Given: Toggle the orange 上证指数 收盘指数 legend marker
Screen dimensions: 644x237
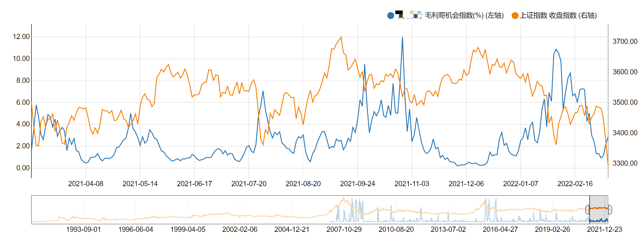Looking at the screenshot, I should (x=515, y=16).
